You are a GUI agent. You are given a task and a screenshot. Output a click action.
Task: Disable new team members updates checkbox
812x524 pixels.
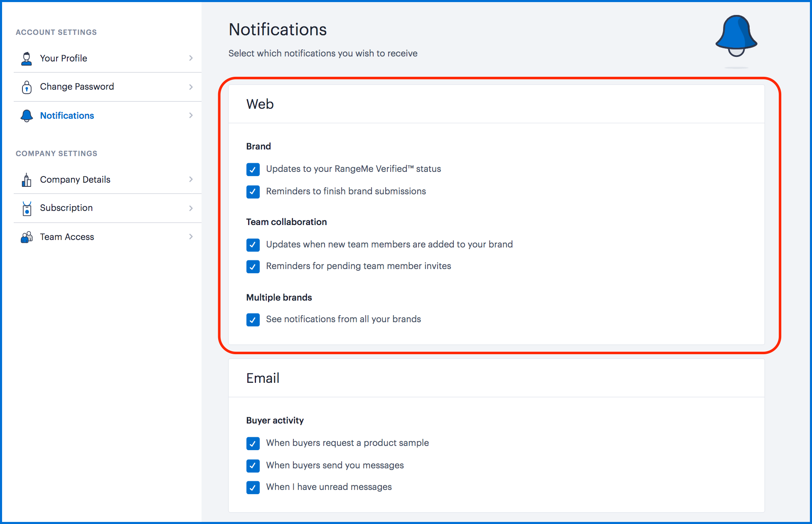(253, 245)
